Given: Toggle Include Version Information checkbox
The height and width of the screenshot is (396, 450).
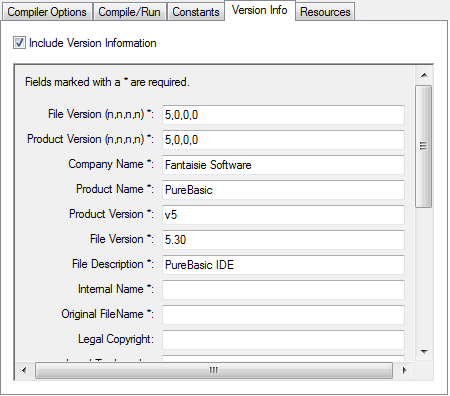Looking at the screenshot, I should pos(19,43).
